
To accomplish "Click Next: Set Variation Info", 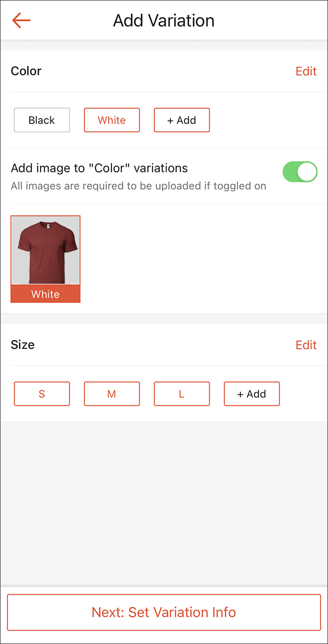I will coord(163,612).
